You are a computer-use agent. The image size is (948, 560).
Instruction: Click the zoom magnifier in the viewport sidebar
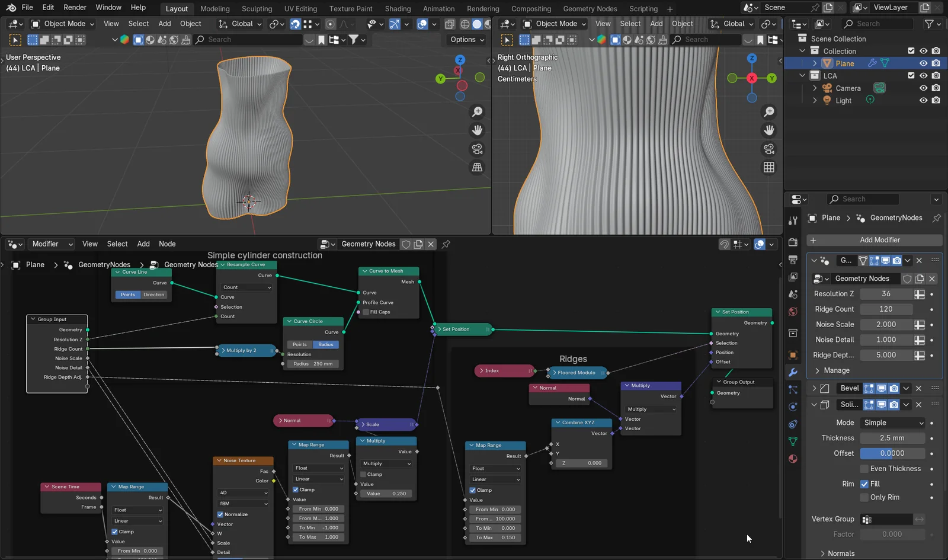(478, 111)
